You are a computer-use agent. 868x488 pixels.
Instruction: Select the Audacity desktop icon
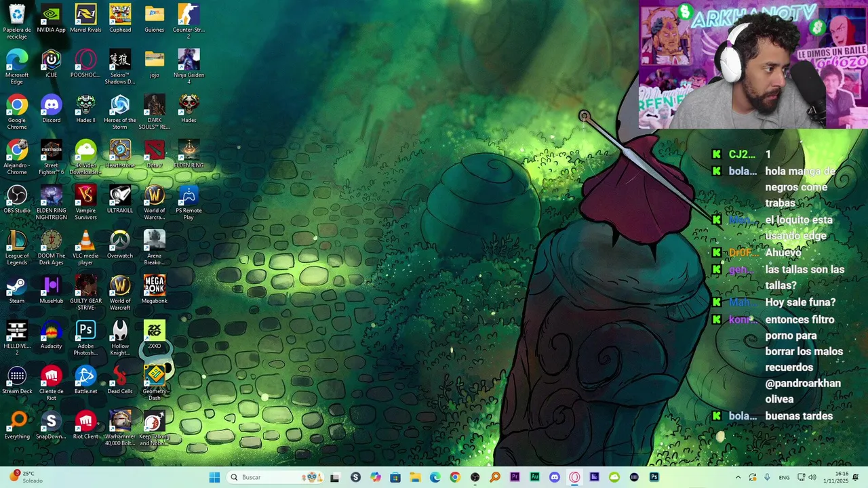(x=52, y=335)
